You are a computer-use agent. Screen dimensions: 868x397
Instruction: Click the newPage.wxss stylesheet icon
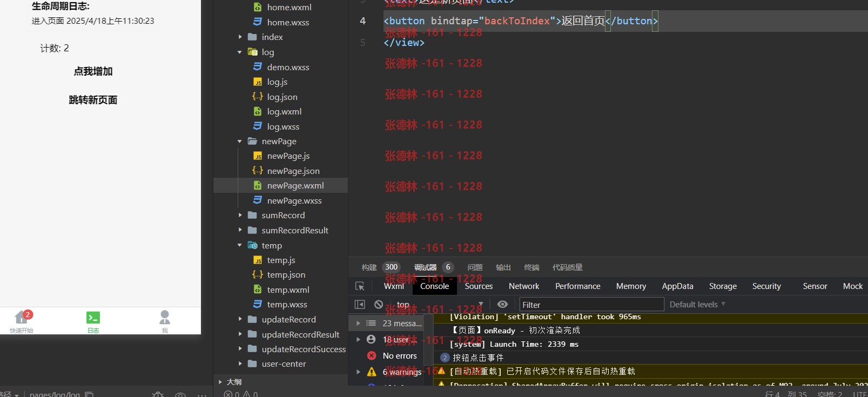tap(258, 200)
